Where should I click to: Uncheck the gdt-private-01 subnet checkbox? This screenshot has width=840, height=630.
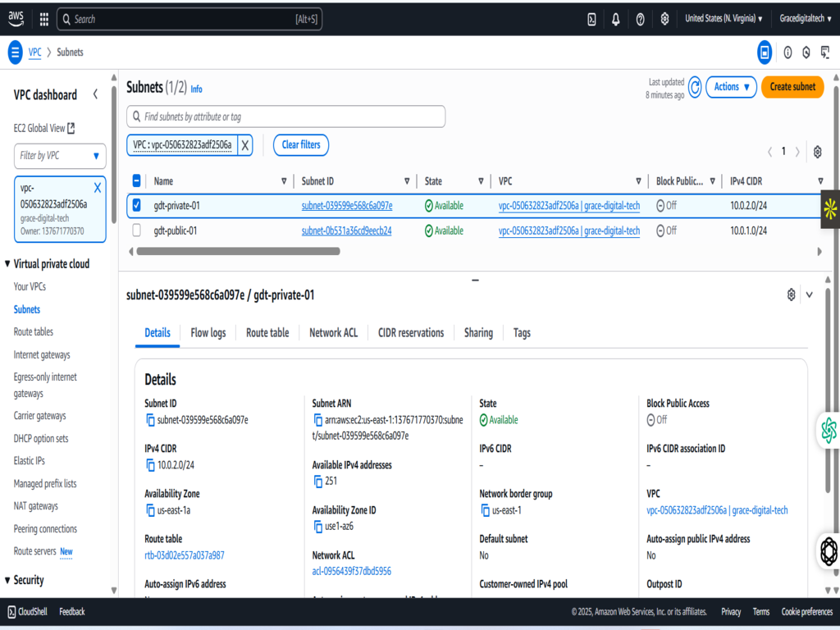pyautogui.click(x=137, y=205)
